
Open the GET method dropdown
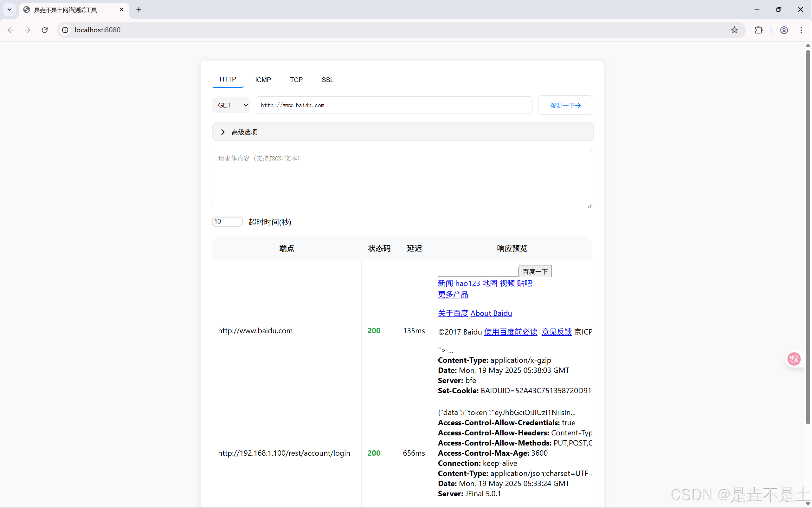(231, 105)
